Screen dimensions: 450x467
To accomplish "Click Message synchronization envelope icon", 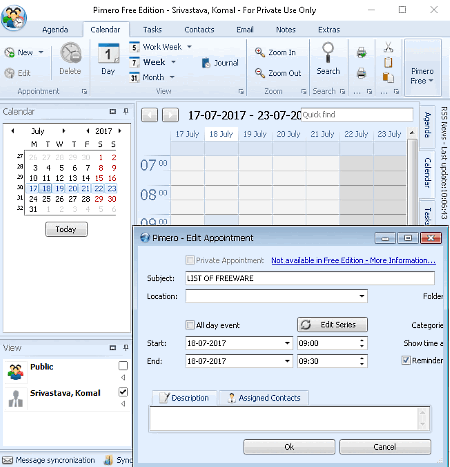I will coord(8,460).
